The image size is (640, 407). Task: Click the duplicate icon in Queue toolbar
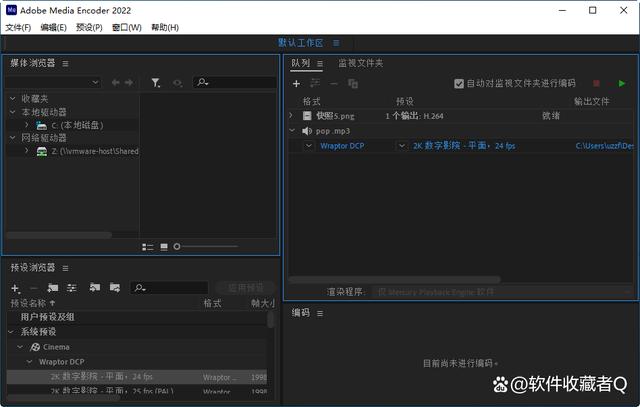tap(353, 84)
